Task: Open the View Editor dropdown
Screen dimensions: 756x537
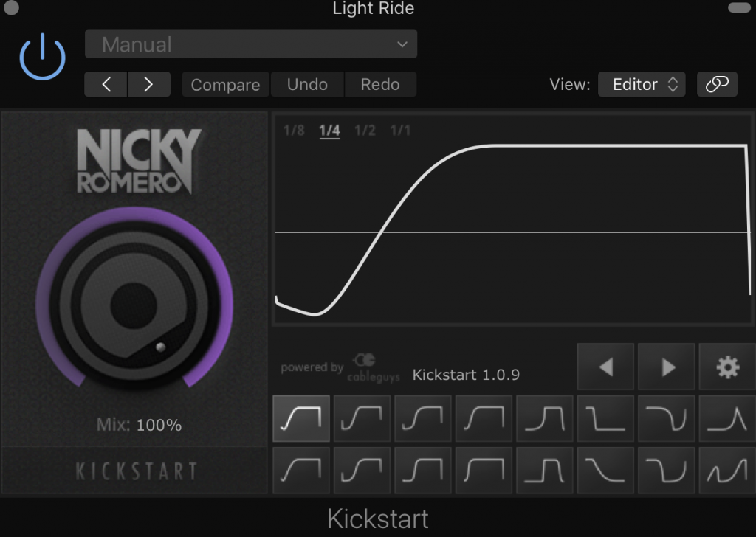Action: (x=642, y=84)
